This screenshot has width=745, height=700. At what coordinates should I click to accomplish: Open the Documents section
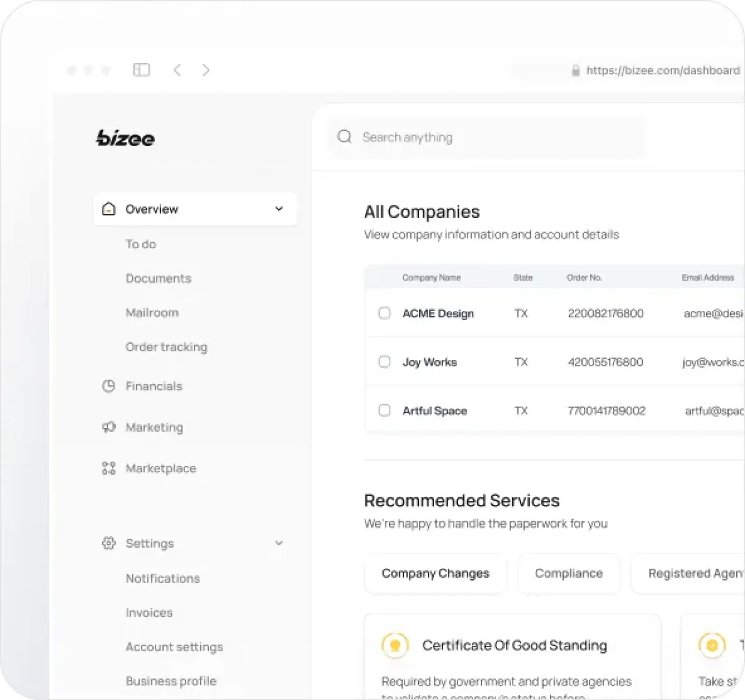click(x=158, y=278)
